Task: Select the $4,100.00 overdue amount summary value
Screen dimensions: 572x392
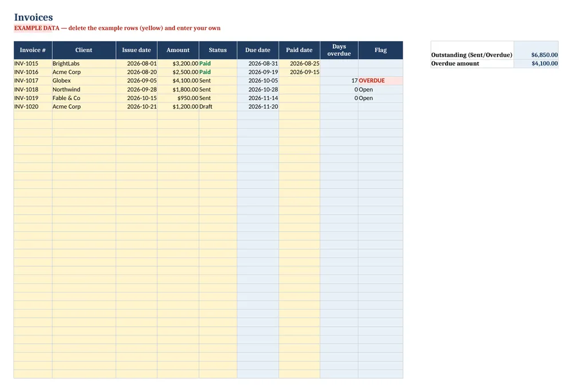Action: 537,64
